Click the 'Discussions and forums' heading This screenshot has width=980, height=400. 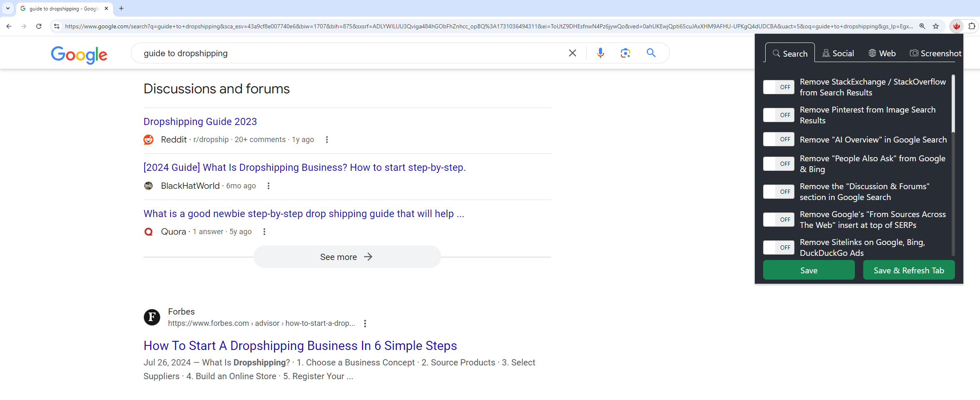[x=216, y=89]
